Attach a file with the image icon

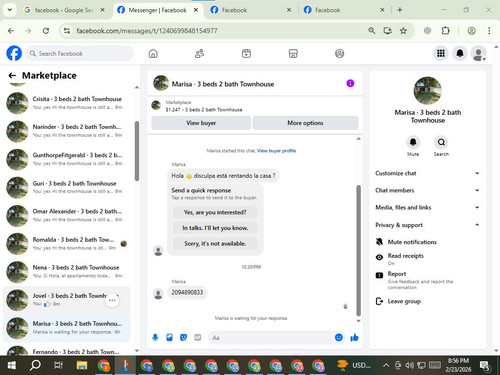coord(169,338)
